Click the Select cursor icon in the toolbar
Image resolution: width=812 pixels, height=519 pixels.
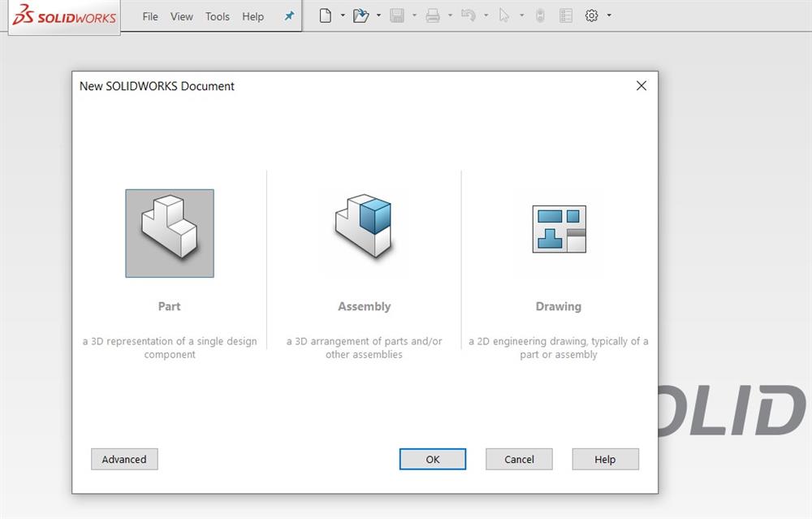click(504, 16)
